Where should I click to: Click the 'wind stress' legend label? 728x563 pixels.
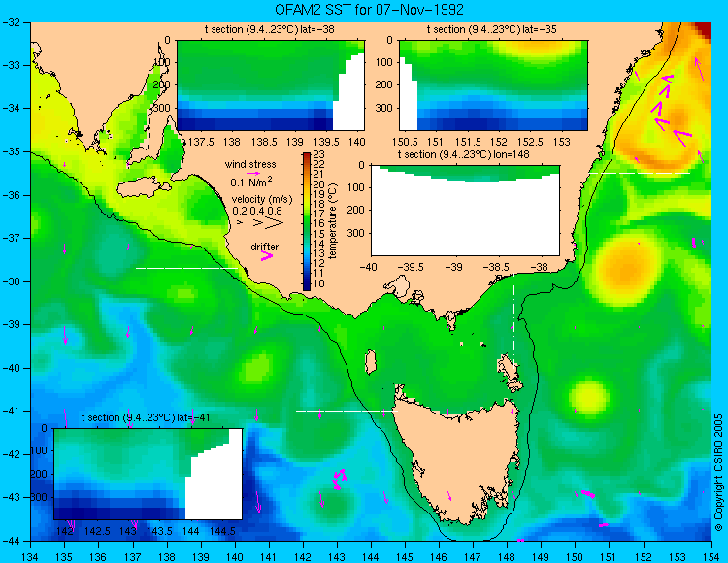coord(250,164)
